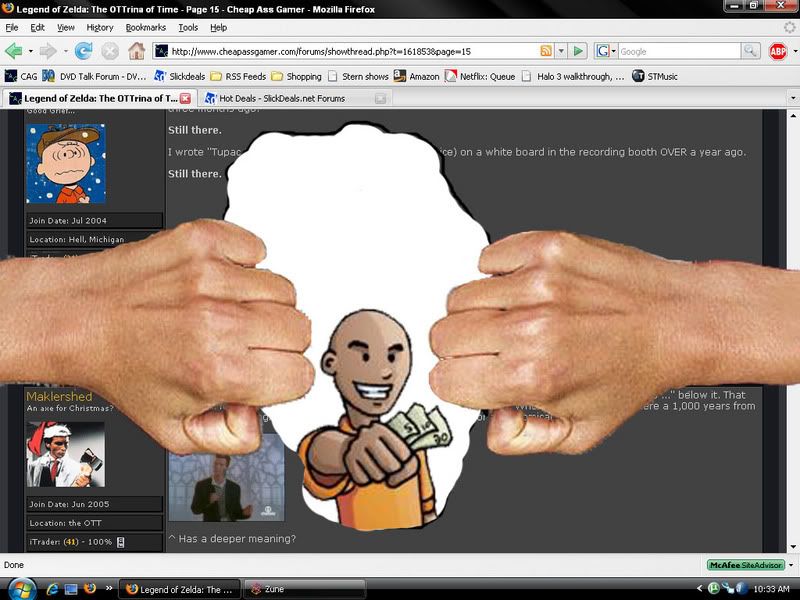Click the green Go arrow button
800x600 pixels.
coord(578,51)
